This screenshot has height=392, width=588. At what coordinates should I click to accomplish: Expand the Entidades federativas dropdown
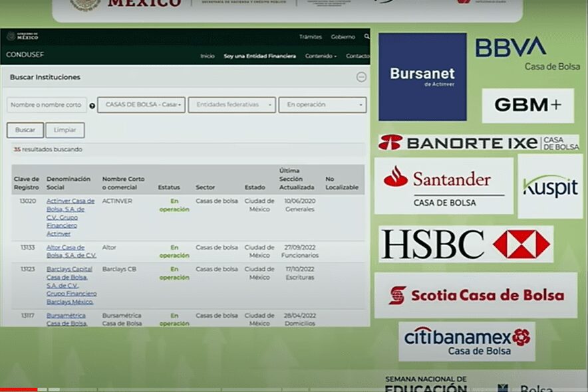tap(231, 105)
